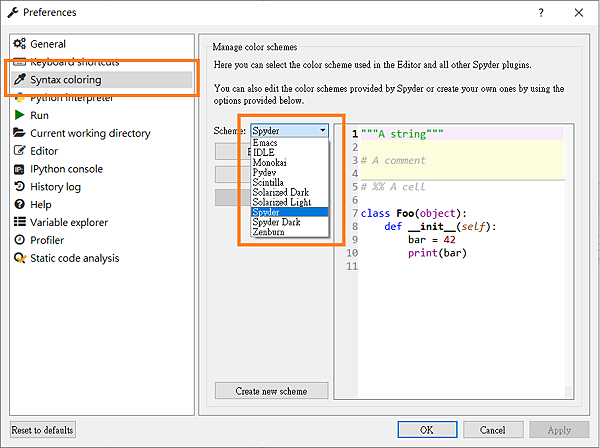Click the green Run arrow icon

(19, 115)
